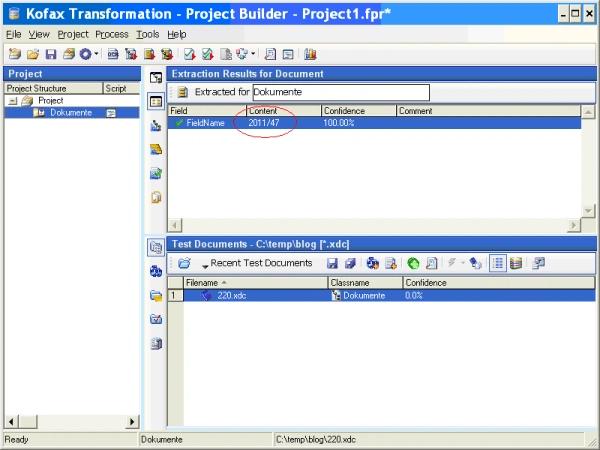600x450 pixels.
Task: Open the Process menu
Action: click(112, 34)
